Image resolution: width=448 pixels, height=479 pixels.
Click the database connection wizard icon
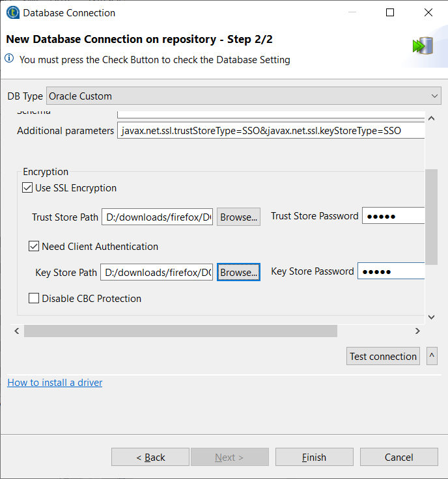[423, 46]
